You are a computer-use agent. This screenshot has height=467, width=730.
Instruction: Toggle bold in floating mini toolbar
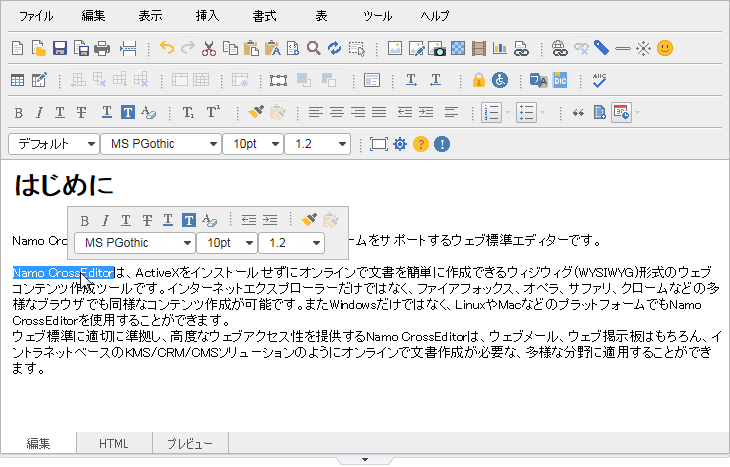(84, 220)
